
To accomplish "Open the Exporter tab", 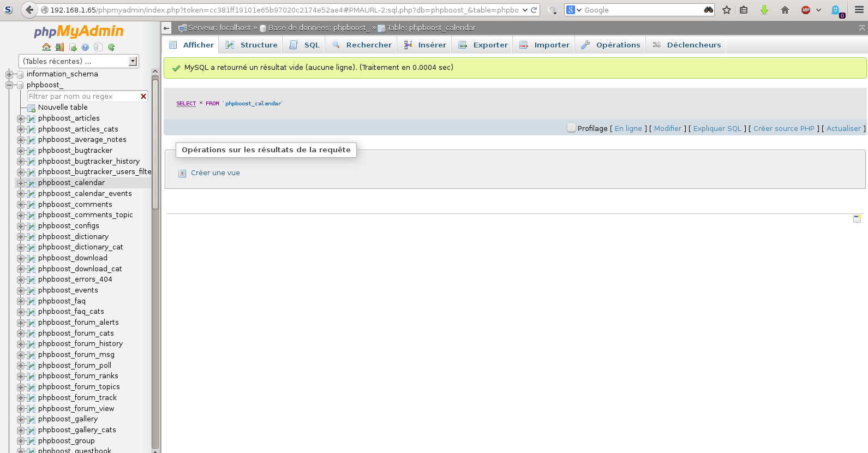I will point(483,45).
